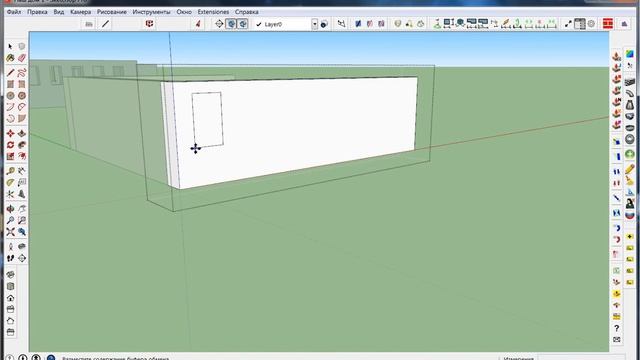Open the Вид menu

[59, 12]
